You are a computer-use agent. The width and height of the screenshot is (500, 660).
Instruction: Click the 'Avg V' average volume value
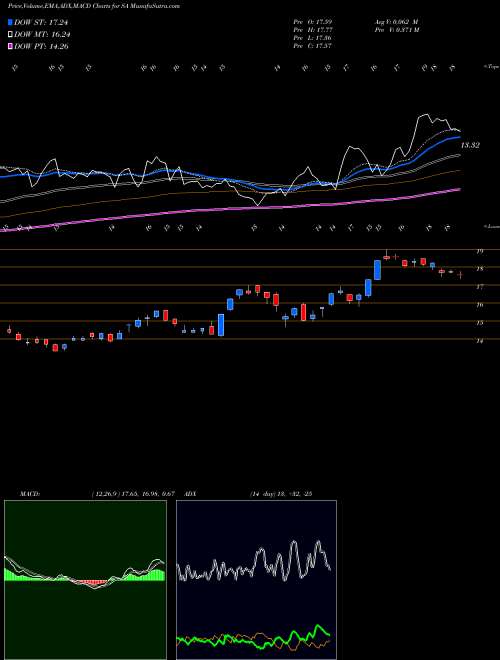396,21
